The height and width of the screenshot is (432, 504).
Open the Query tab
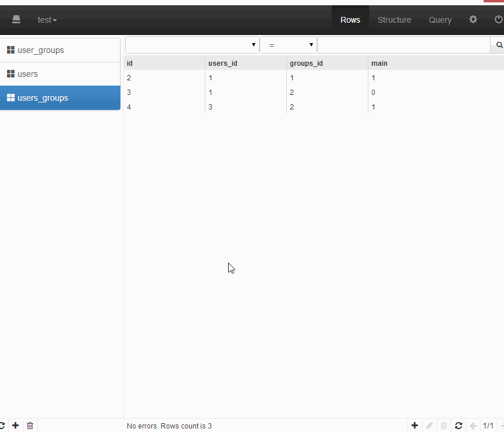[x=440, y=20]
